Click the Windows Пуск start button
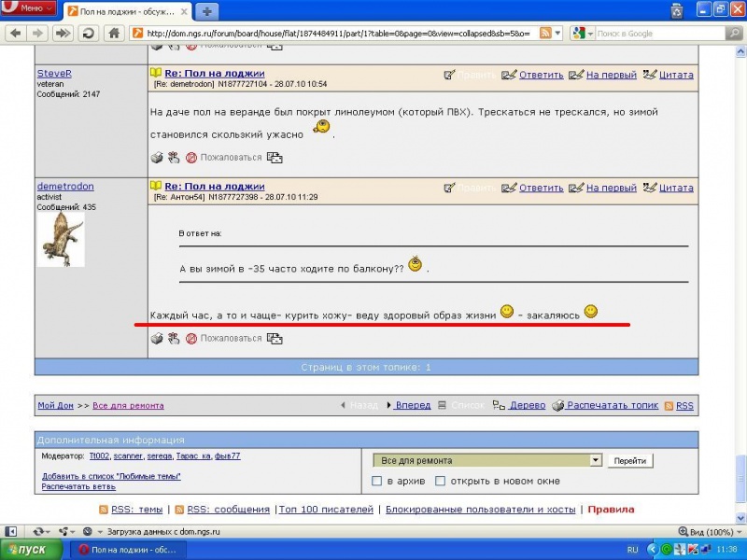 (x=31, y=550)
